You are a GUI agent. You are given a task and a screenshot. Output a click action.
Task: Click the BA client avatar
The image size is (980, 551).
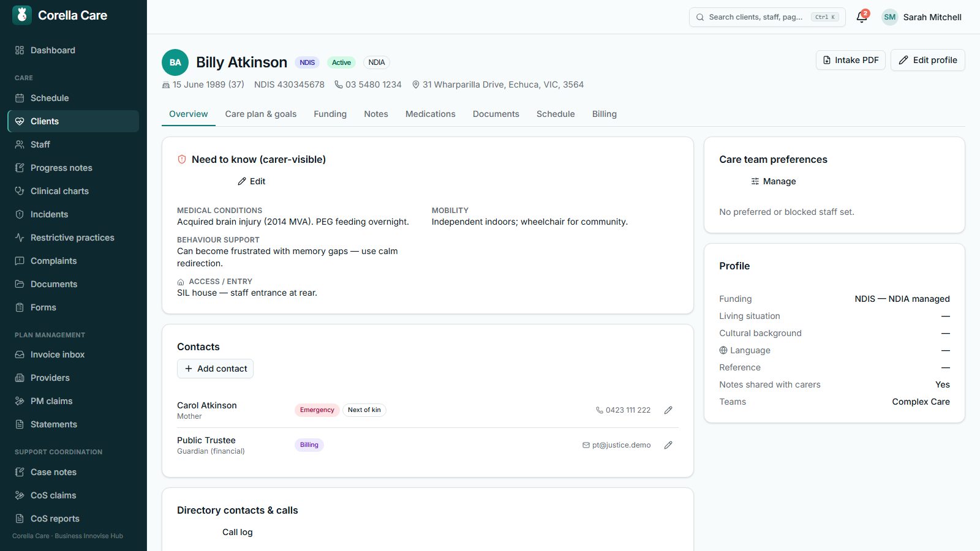pos(175,62)
